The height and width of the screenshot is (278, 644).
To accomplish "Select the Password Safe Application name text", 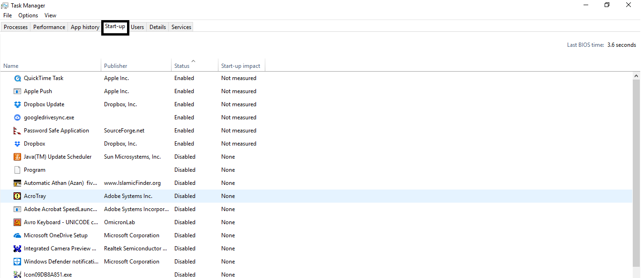I will (56, 131).
